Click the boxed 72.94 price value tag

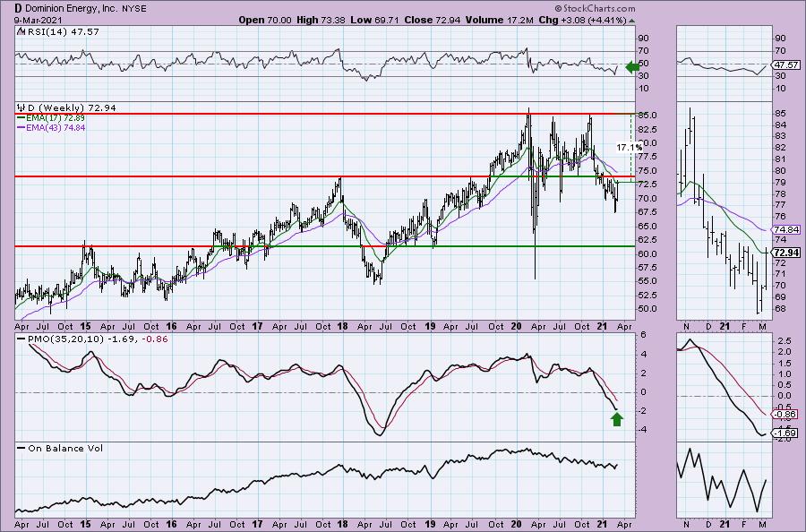(x=786, y=253)
